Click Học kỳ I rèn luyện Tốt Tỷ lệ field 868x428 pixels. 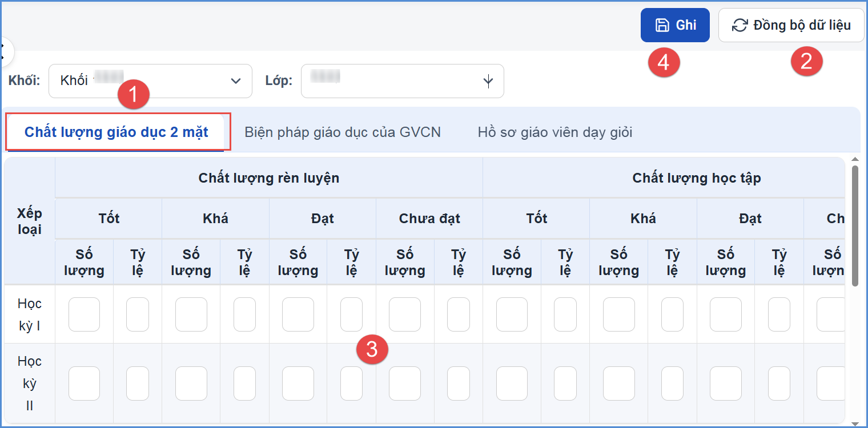[138, 314]
